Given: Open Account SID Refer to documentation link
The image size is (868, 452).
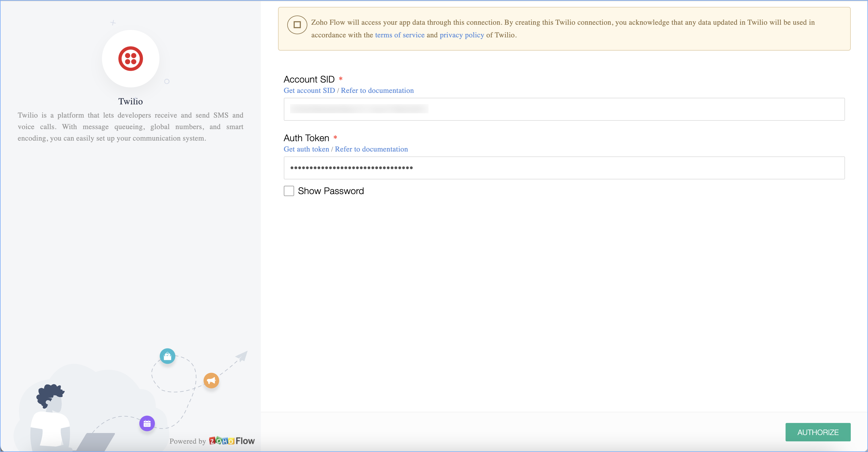Looking at the screenshot, I should click(377, 90).
